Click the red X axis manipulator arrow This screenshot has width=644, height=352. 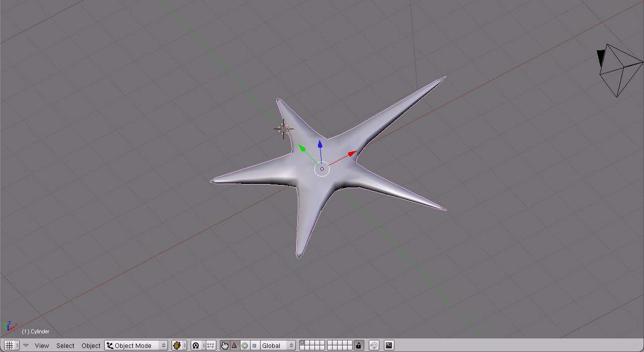[x=351, y=153]
